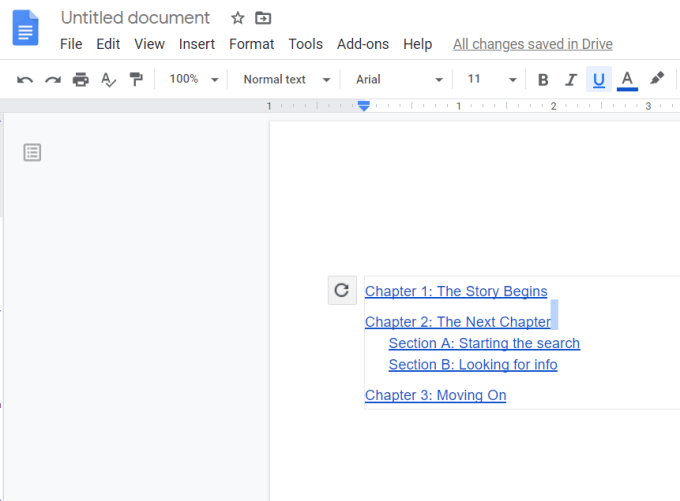Update the table of contents

coord(342,290)
